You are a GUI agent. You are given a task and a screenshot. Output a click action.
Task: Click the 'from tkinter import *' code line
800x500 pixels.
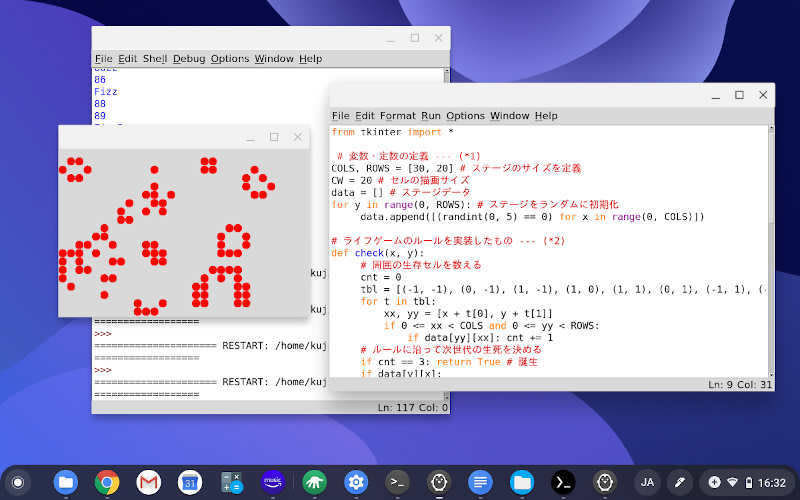[392, 132]
